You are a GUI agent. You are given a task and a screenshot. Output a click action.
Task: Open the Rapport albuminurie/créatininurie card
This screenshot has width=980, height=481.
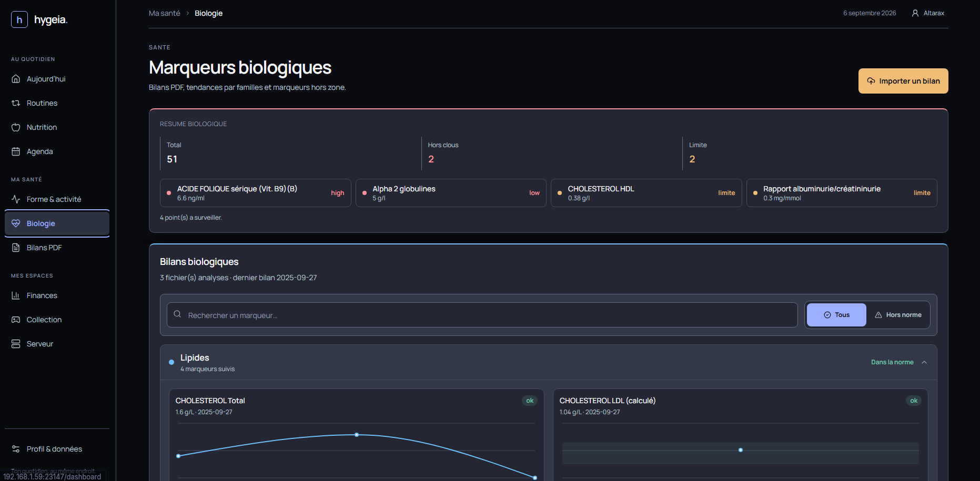pyautogui.click(x=842, y=193)
